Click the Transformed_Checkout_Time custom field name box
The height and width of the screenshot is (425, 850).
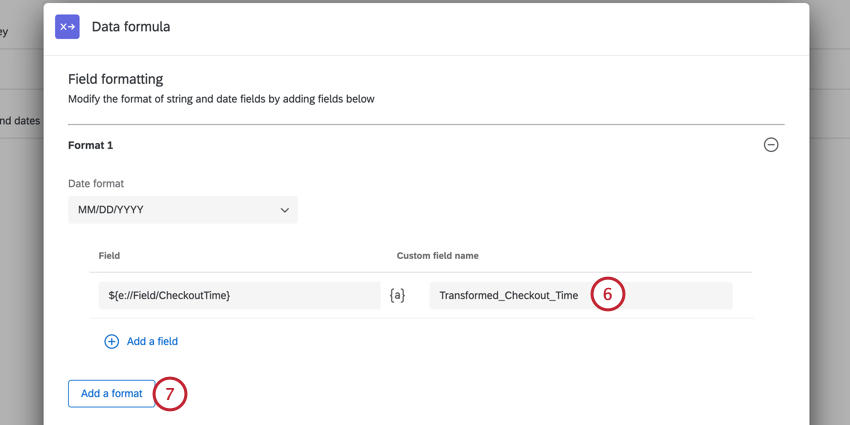click(510, 295)
